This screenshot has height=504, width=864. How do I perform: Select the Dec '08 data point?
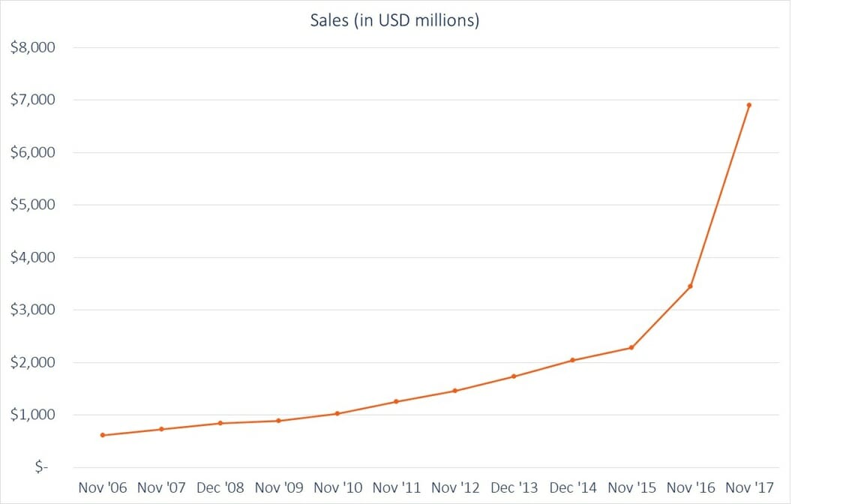(x=220, y=423)
